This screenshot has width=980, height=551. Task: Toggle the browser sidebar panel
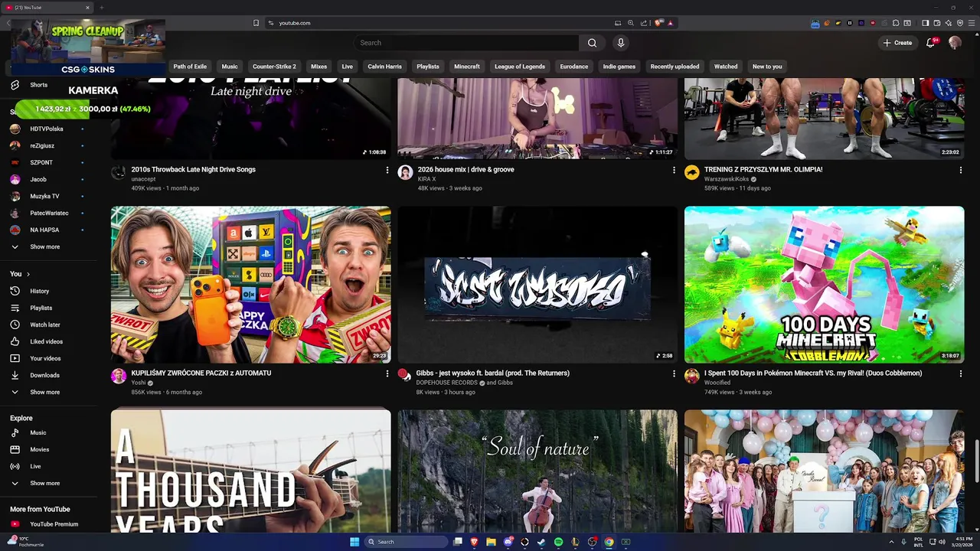[x=925, y=23]
